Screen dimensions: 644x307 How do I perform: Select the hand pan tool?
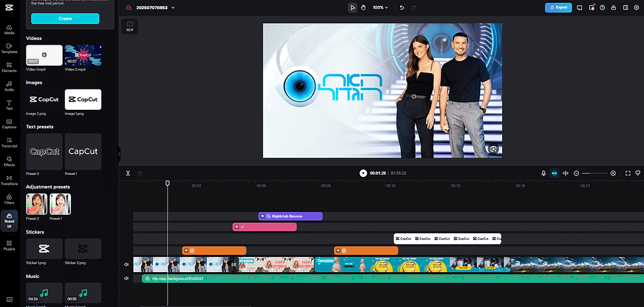click(x=363, y=7)
